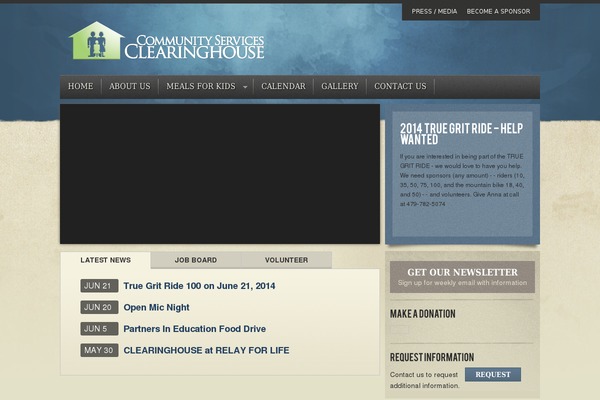Open the Meals for Kids menu item

(201, 87)
